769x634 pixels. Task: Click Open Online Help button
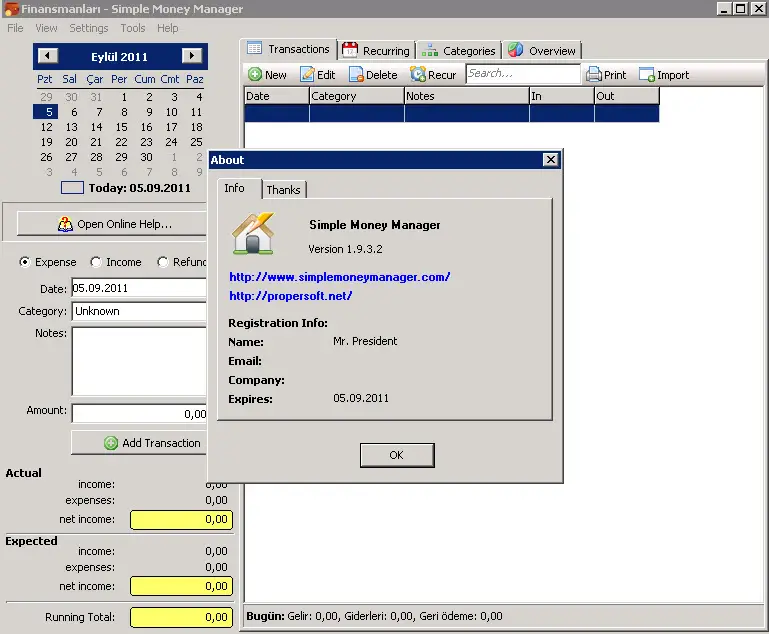(112, 224)
